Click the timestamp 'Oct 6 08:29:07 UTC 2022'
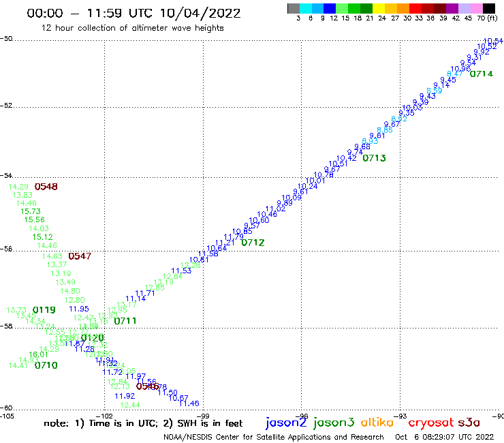Screen dimensions: 504x443 [x=445, y=437]
